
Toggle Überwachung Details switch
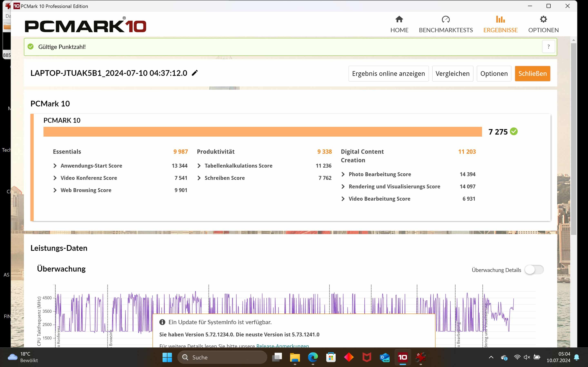534,270
